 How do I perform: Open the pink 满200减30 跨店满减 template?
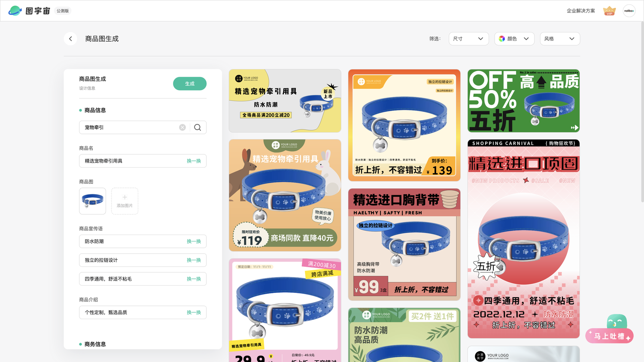(285, 310)
